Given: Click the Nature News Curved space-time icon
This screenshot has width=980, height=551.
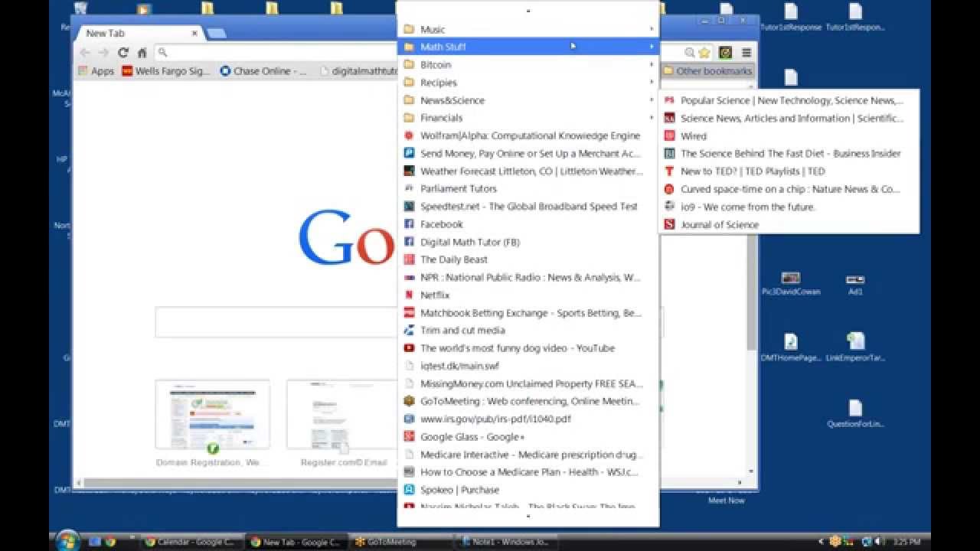Looking at the screenshot, I should pos(669,189).
